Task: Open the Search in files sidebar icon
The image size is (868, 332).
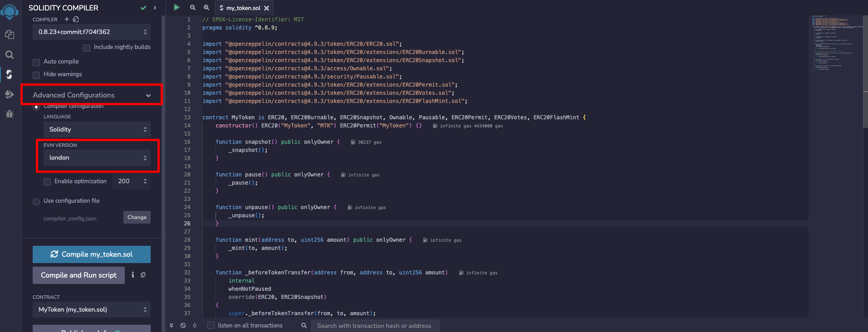Action: tap(10, 55)
